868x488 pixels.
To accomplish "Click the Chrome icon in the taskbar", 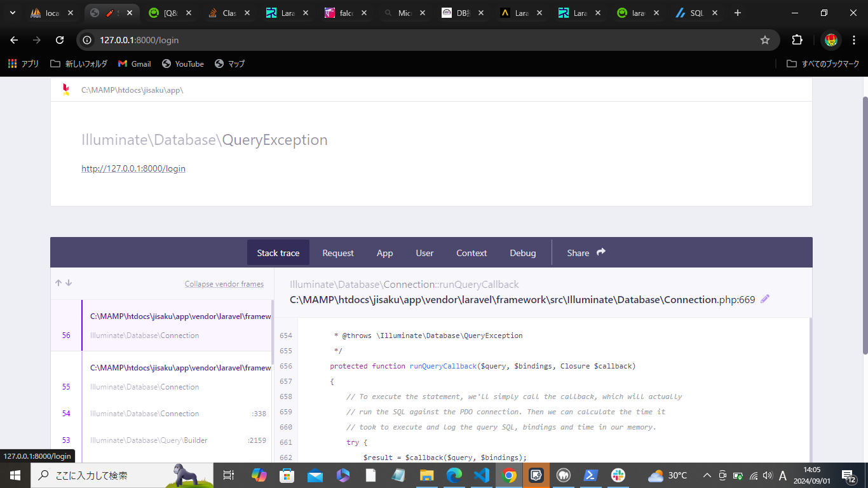I will click(x=508, y=475).
